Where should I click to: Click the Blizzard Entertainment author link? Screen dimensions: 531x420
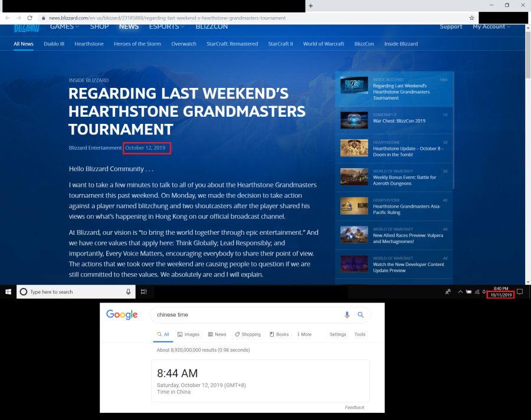(95, 147)
